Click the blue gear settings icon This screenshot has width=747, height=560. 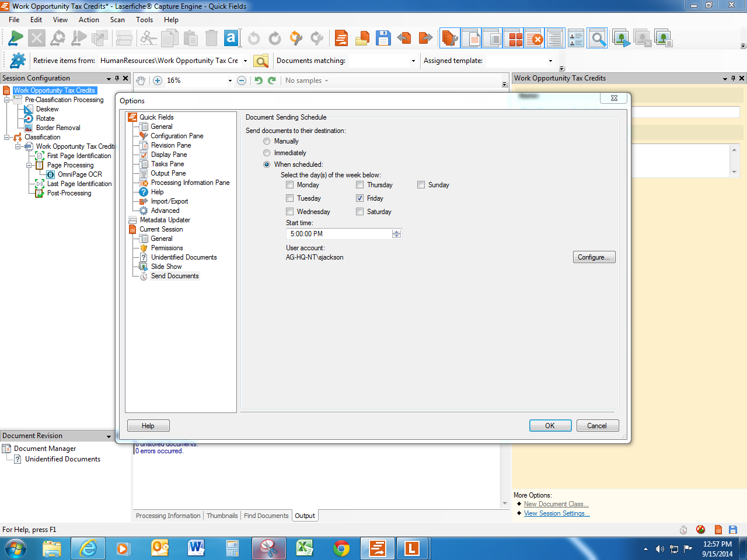(x=18, y=61)
